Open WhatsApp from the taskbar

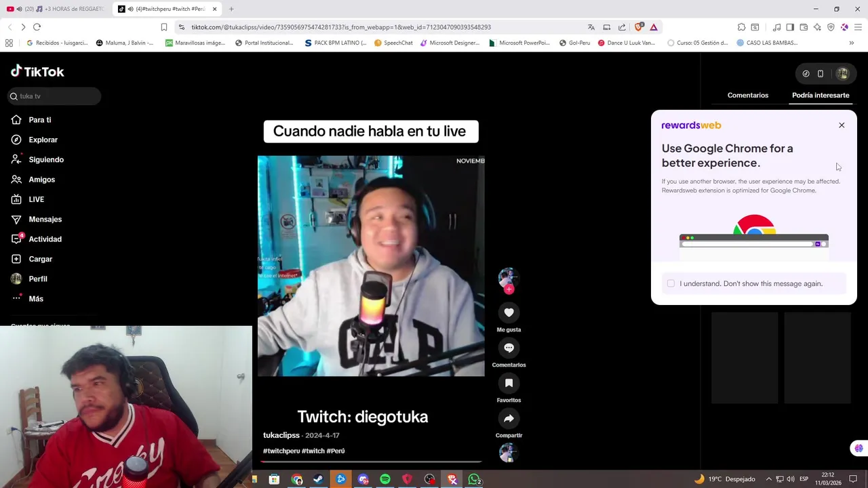[474, 480]
